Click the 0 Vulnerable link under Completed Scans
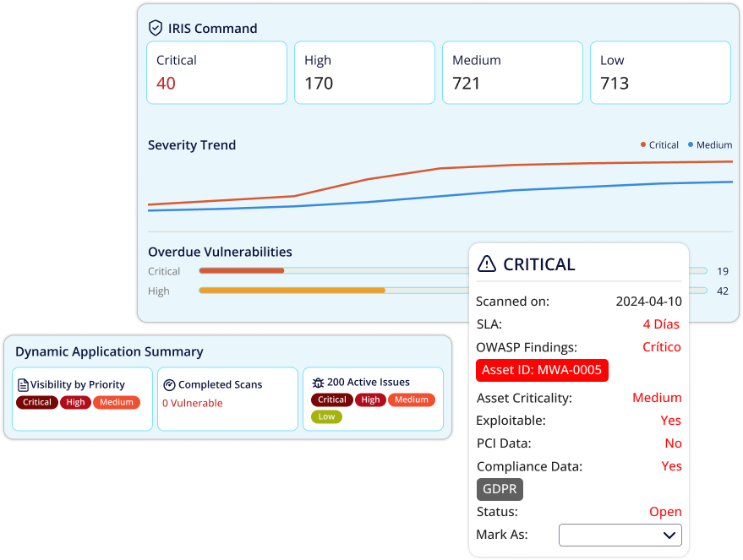The height and width of the screenshot is (560, 743). (x=193, y=403)
